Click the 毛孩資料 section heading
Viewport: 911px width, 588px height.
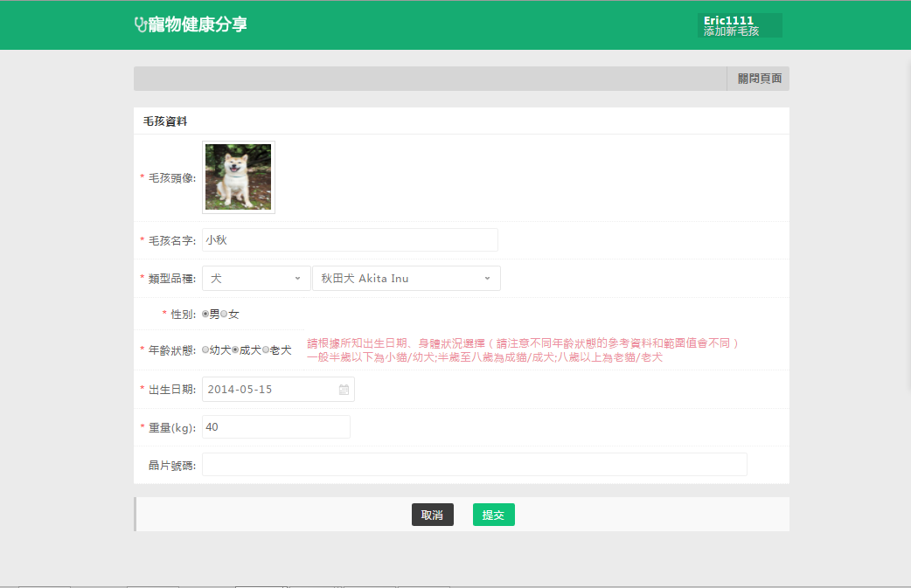coord(165,121)
